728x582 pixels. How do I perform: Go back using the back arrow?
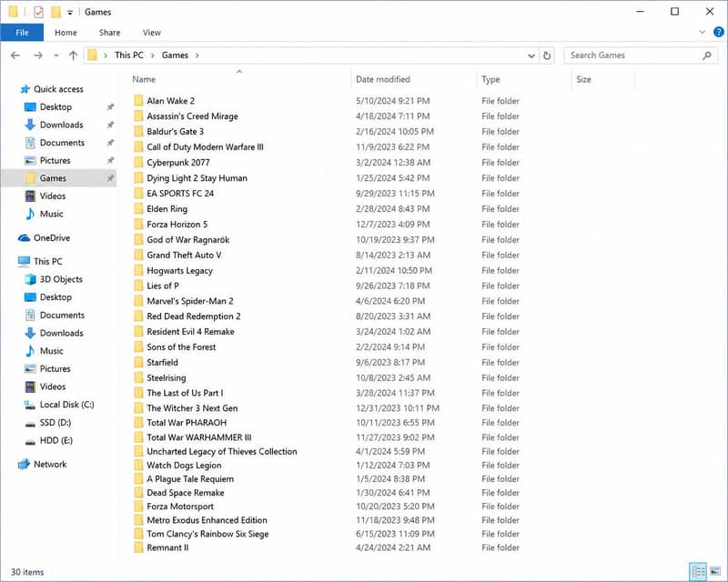coord(15,55)
